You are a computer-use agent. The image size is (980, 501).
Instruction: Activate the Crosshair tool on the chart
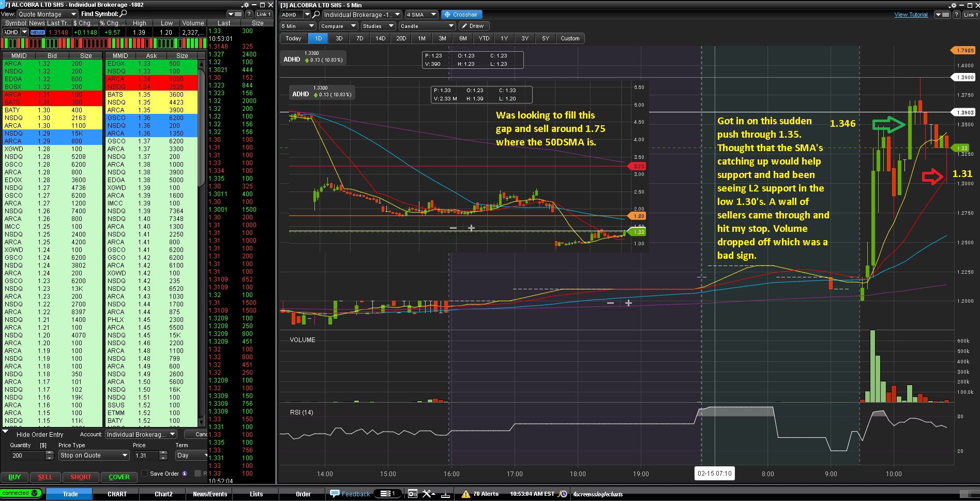(x=461, y=14)
